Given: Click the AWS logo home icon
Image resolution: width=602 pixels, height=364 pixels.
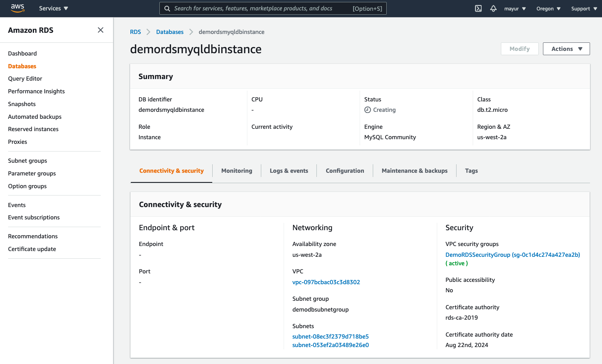Looking at the screenshot, I should [17, 8].
